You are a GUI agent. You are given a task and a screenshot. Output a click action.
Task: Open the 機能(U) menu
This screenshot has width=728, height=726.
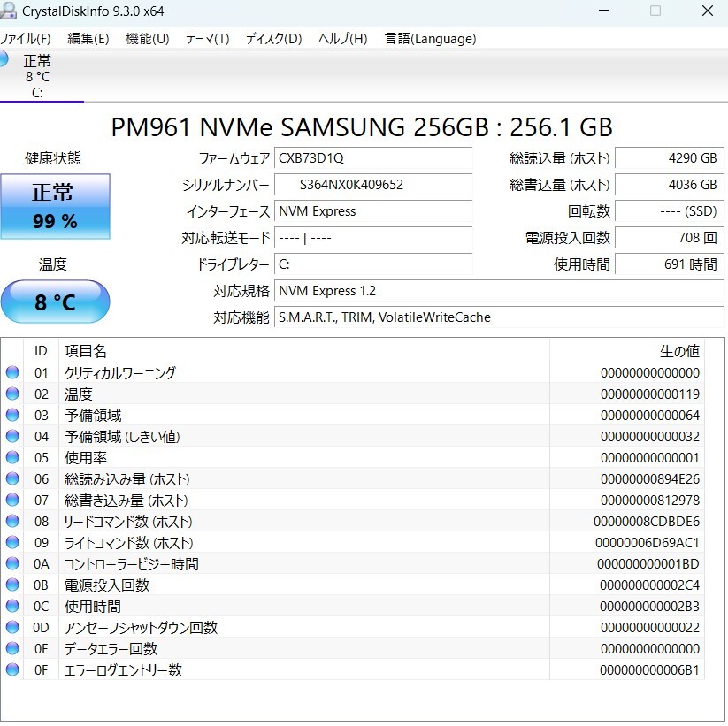[148, 39]
